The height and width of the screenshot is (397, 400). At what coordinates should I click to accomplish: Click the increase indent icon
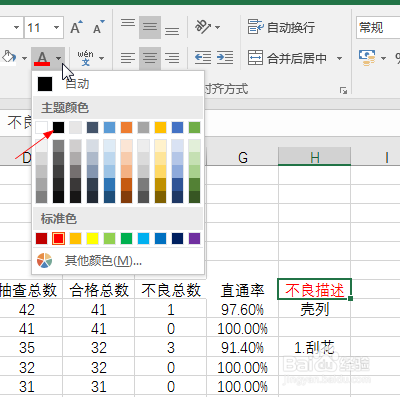point(225,58)
